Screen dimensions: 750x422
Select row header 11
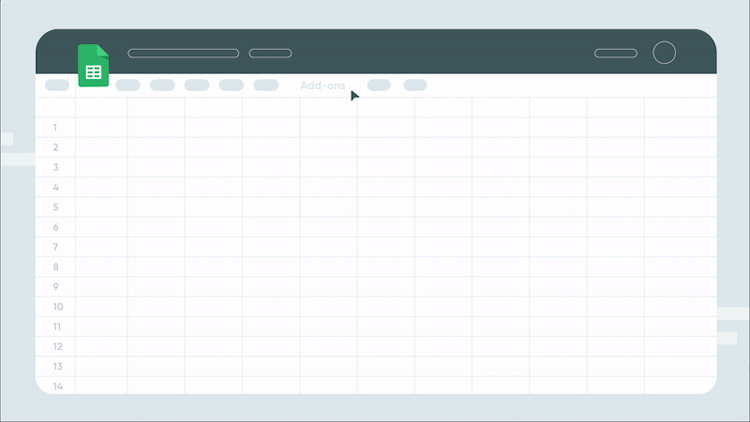coord(57,327)
